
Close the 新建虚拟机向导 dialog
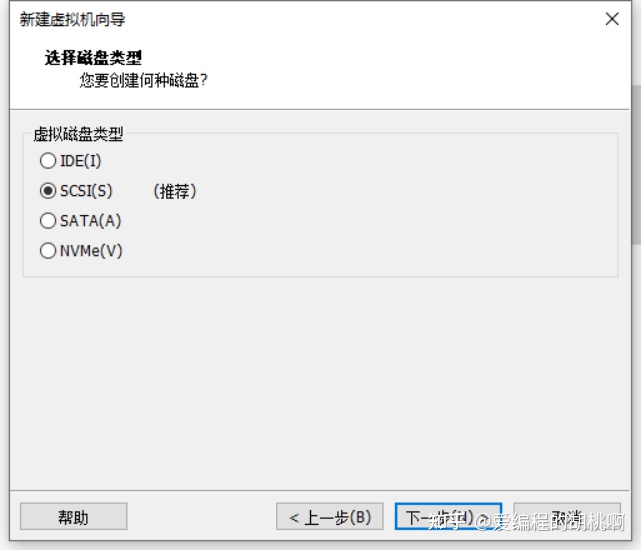612,19
